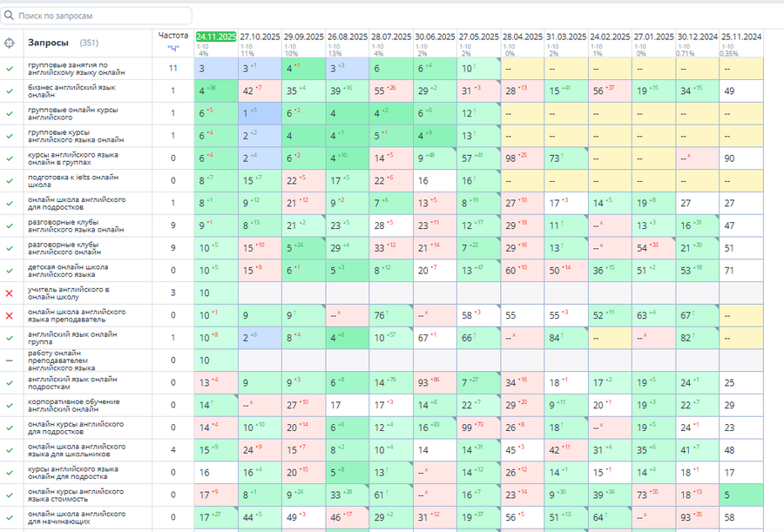Select the 27.10.2025 date column header
Screen dimensions: 784x532
click(x=259, y=37)
